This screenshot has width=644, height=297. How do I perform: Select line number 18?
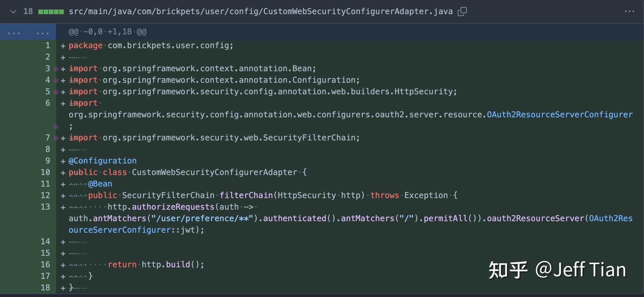click(x=45, y=287)
